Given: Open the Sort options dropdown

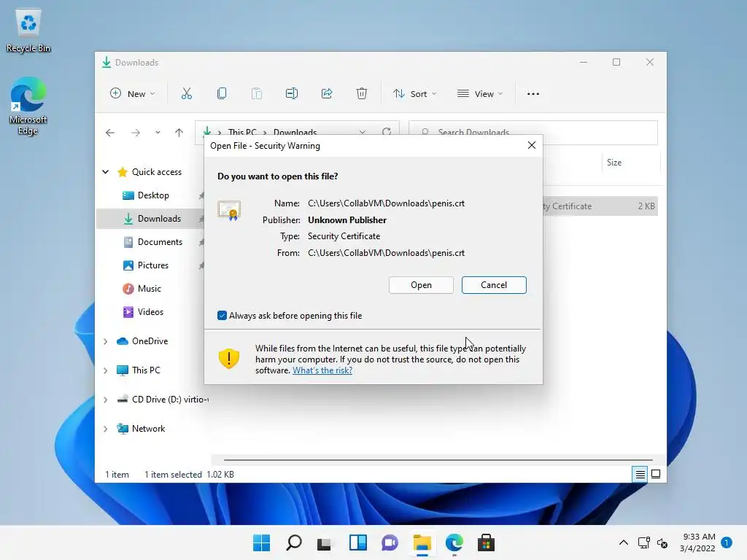Looking at the screenshot, I should pyautogui.click(x=414, y=94).
